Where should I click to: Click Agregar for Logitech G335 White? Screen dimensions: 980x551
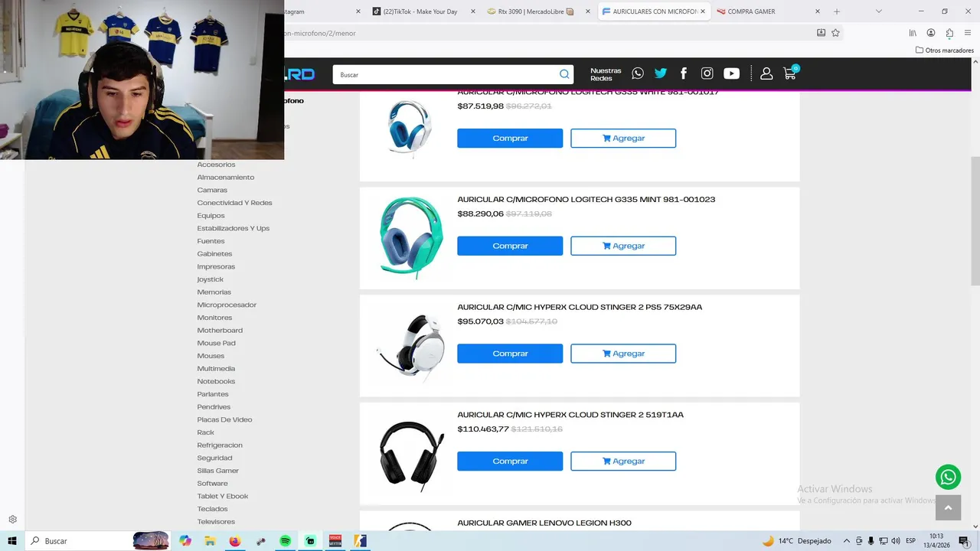coord(623,139)
